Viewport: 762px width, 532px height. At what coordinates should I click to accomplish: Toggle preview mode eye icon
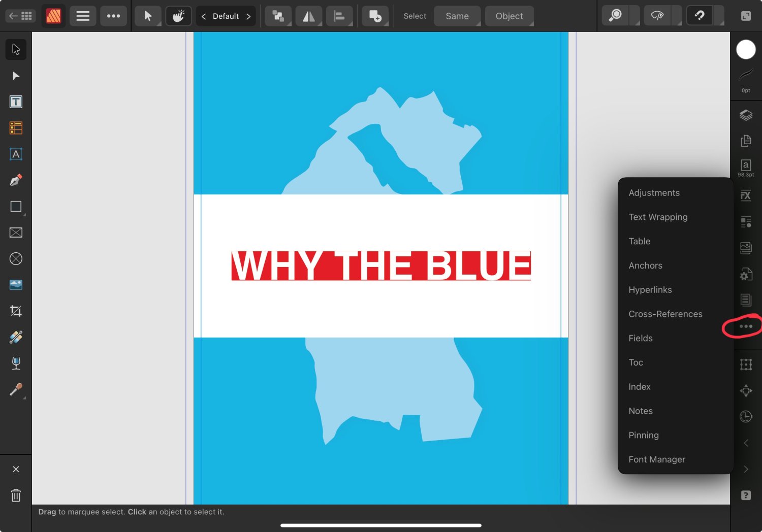[x=657, y=16]
